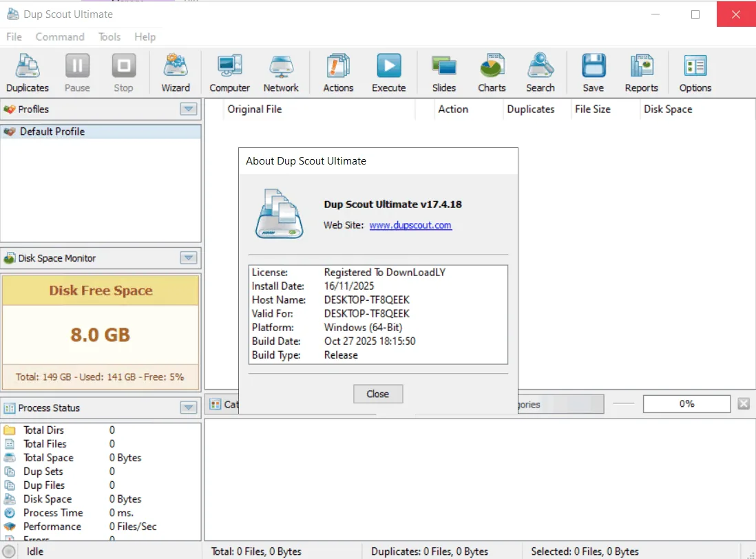Click the Dup Scout drive logo in About dialog
The width and height of the screenshot is (756, 559).
(279, 213)
